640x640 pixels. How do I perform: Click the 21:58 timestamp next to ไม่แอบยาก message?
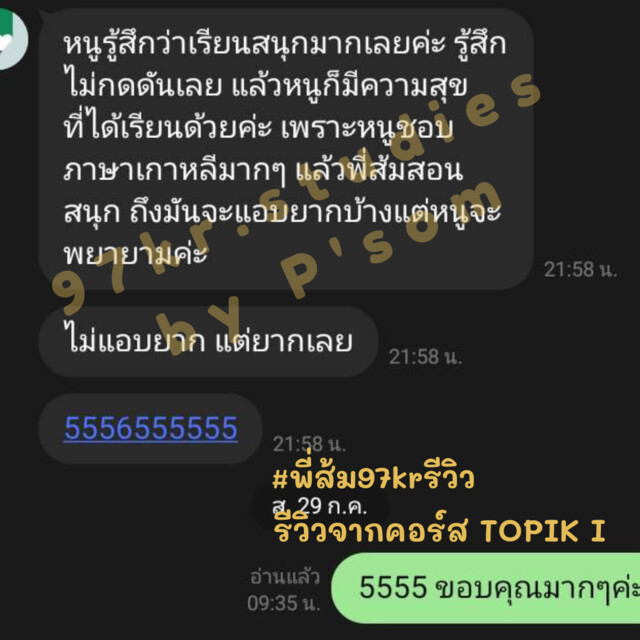pyautogui.click(x=425, y=357)
